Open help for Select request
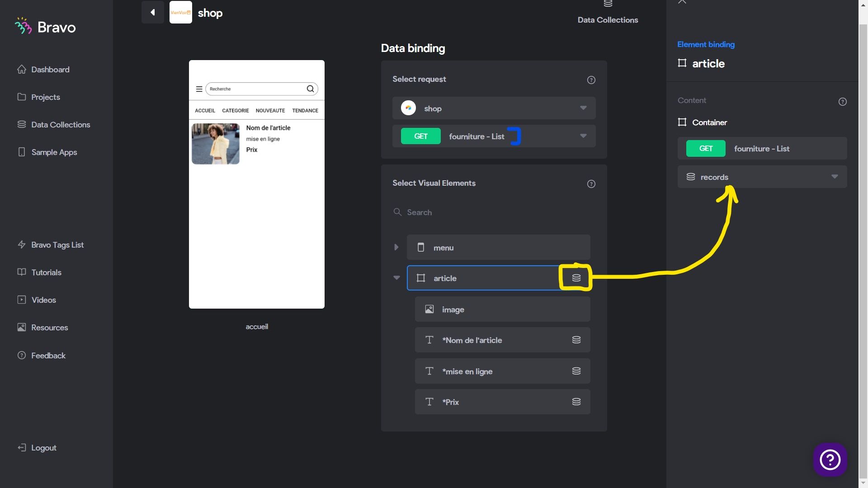 point(591,80)
